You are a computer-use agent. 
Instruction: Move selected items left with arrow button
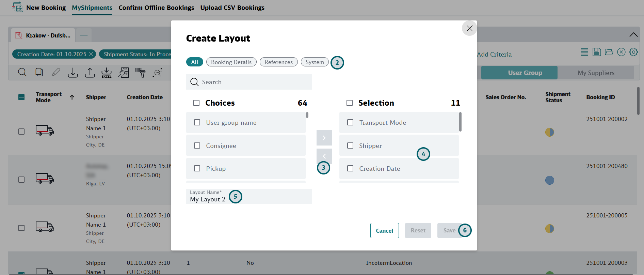(x=324, y=156)
